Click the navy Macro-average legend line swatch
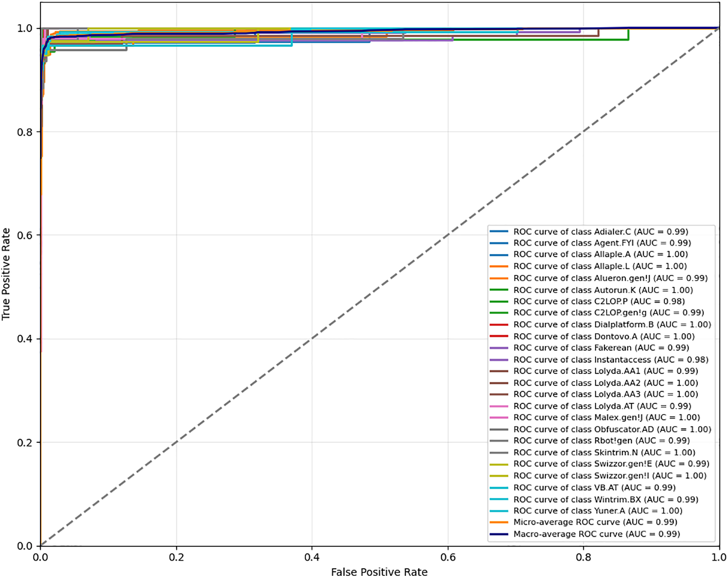 tap(499, 534)
